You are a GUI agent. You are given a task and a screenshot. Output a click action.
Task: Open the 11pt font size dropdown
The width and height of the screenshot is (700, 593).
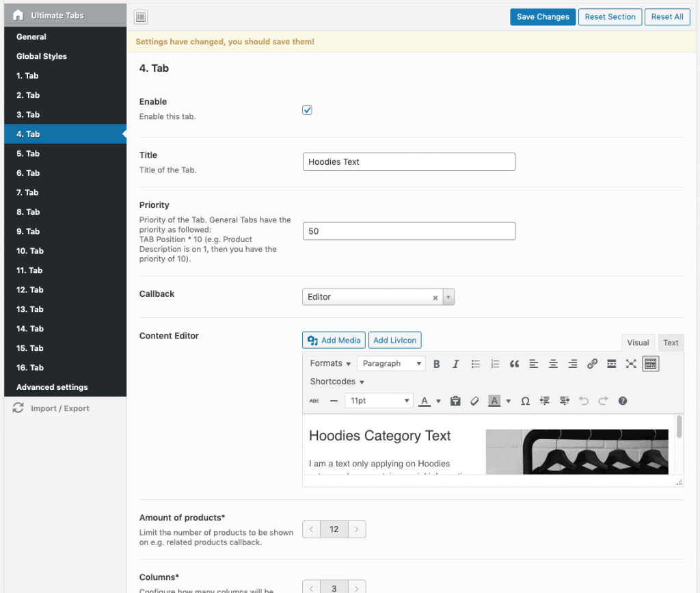point(379,401)
